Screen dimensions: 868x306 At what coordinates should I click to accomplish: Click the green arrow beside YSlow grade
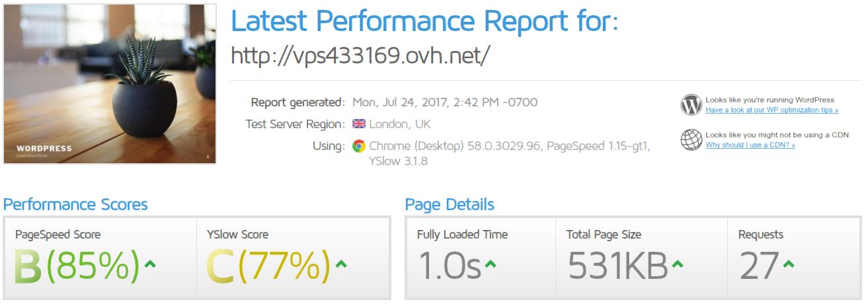tap(341, 264)
